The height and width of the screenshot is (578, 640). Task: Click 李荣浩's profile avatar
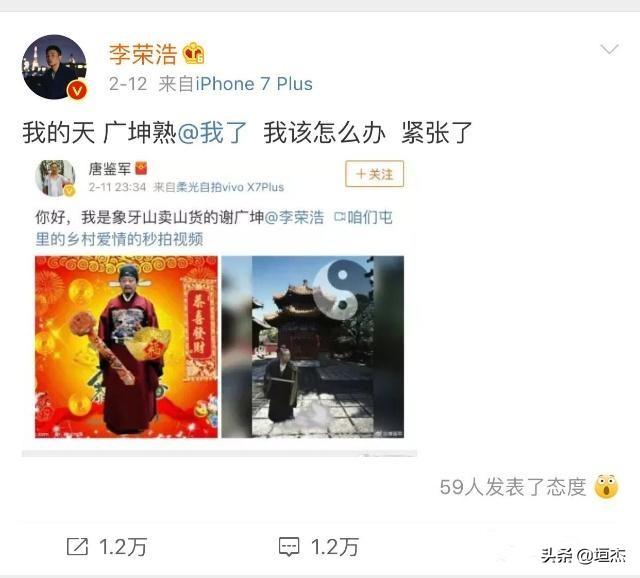[54, 67]
